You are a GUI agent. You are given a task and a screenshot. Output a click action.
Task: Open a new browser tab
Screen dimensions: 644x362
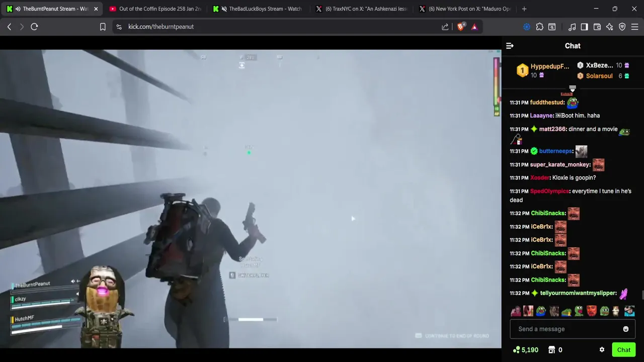(524, 9)
